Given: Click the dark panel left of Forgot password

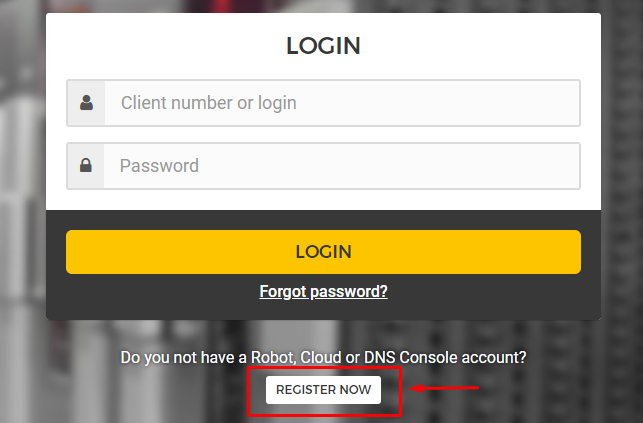Looking at the screenshot, I should [x=150, y=292].
